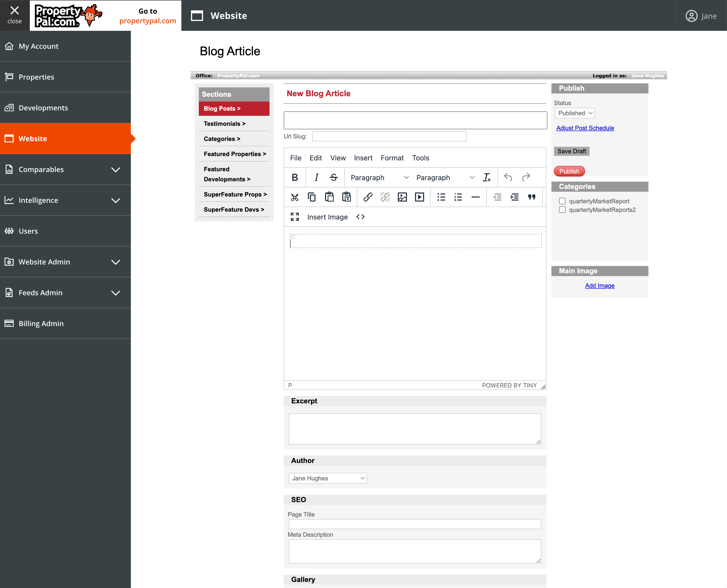The height and width of the screenshot is (588, 727).
Task: Open SuperFeature Props section
Action: (234, 194)
